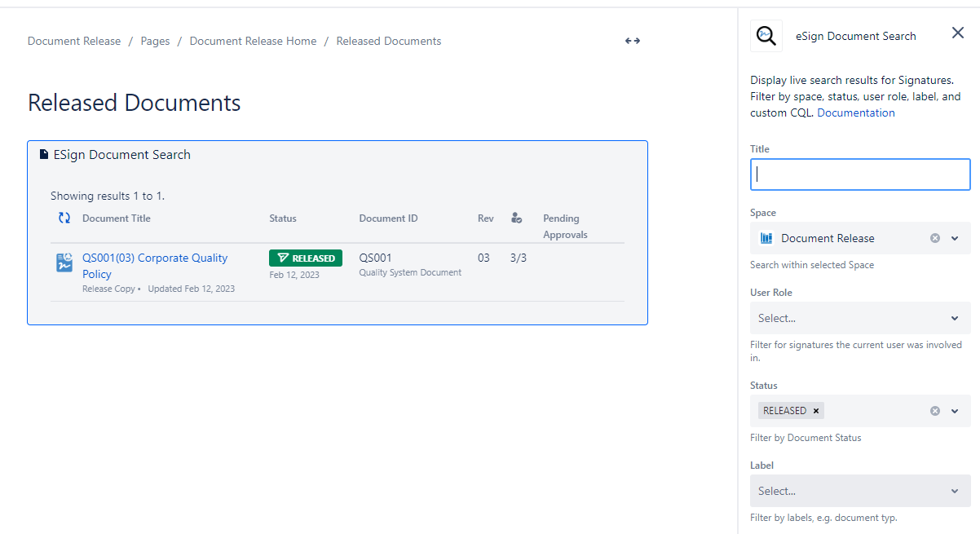Remove the RELEASED status tag
The image size is (980, 534).
pyautogui.click(x=815, y=411)
